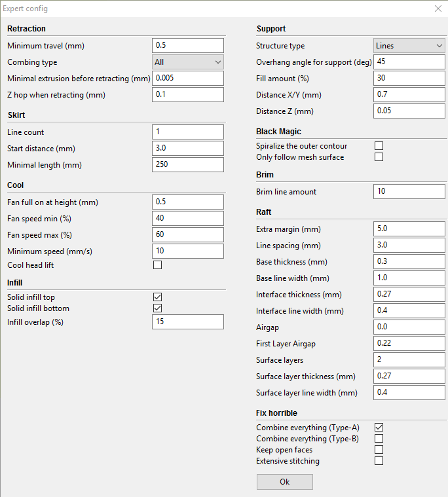Check the Keep open faces option

coord(379,449)
